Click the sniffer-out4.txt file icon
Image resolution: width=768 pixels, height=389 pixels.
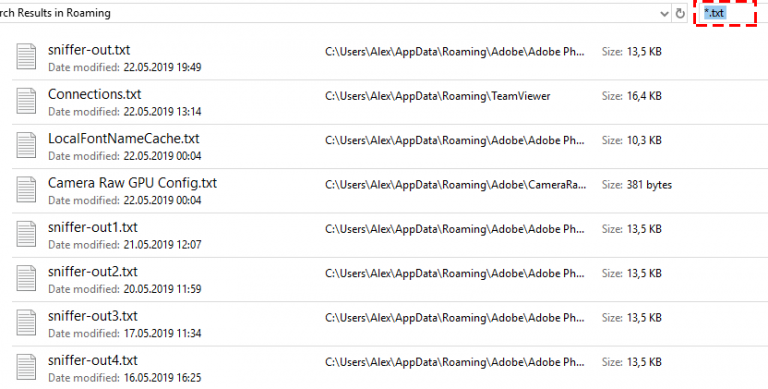pyautogui.click(x=26, y=367)
